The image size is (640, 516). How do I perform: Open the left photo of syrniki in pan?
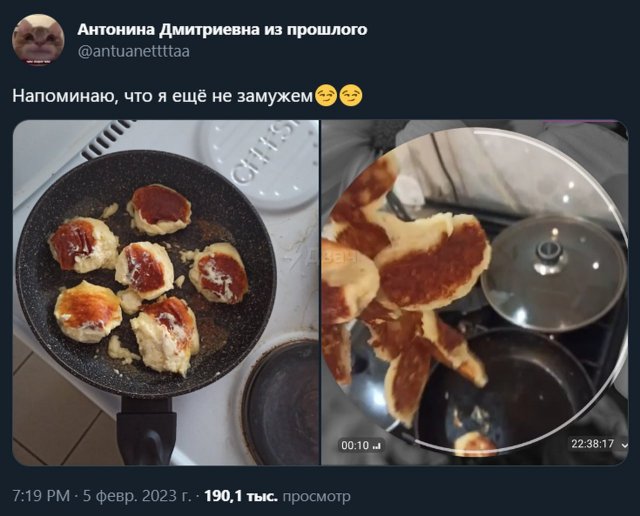click(x=166, y=293)
